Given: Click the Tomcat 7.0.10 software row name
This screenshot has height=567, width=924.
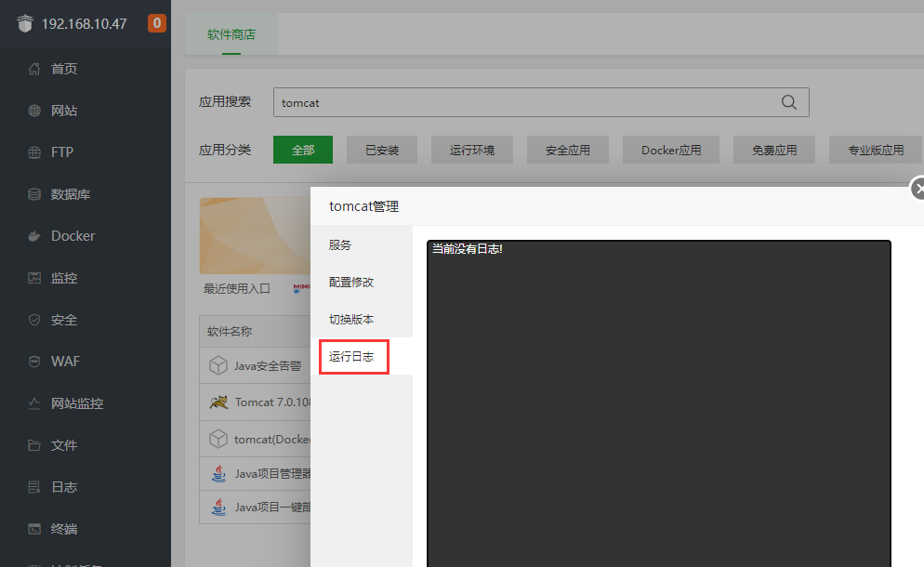Looking at the screenshot, I should click(x=273, y=402).
